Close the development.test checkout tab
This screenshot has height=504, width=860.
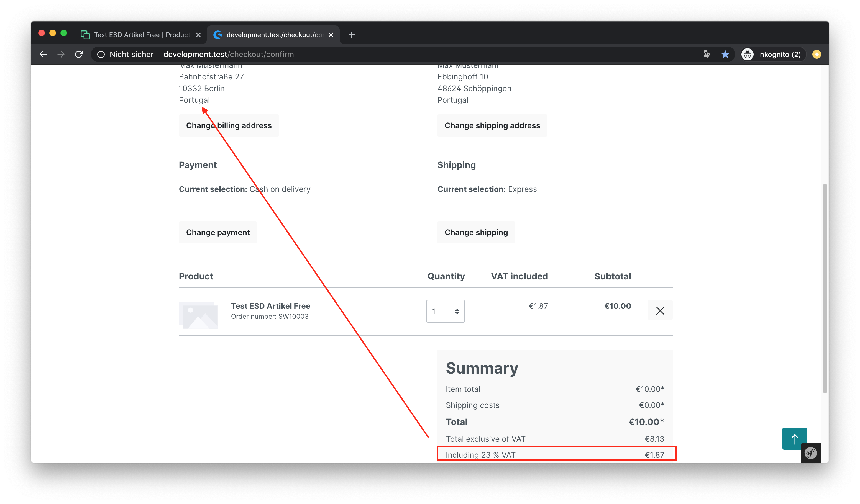pos(330,35)
